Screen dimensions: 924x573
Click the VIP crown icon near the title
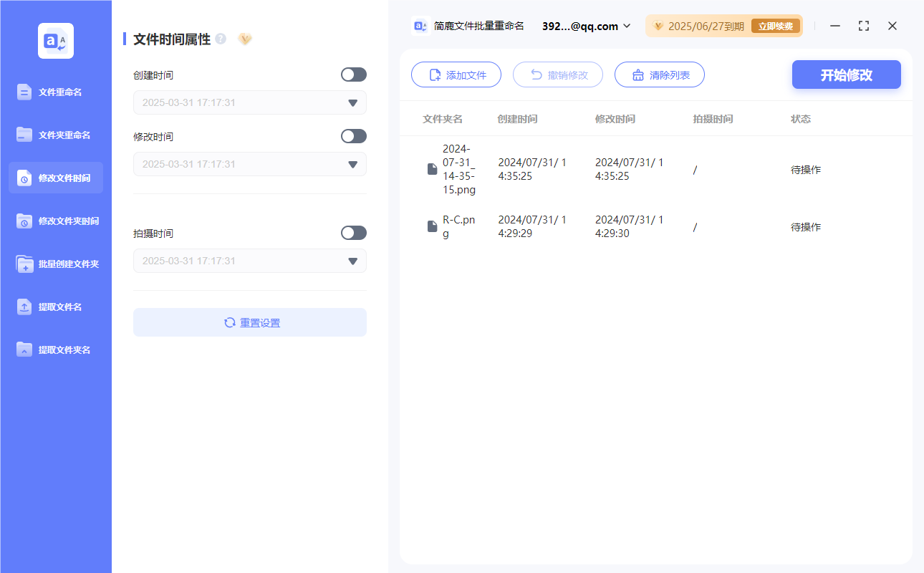coord(245,39)
